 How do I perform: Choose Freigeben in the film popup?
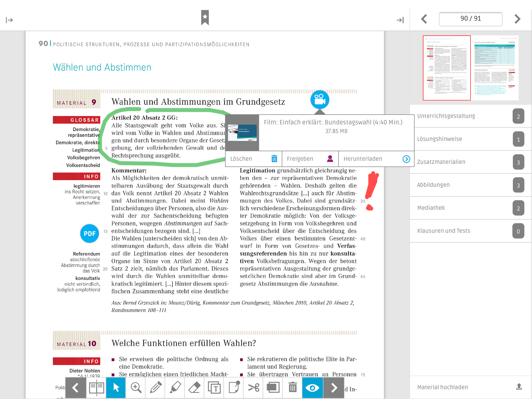pos(310,159)
